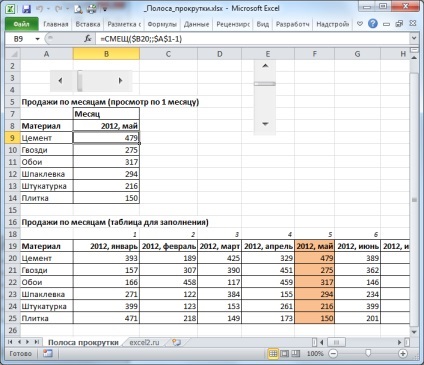Click the zoom out minus button
Image resolution: width=424 pixels, height=365 pixels.
(x=333, y=354)
